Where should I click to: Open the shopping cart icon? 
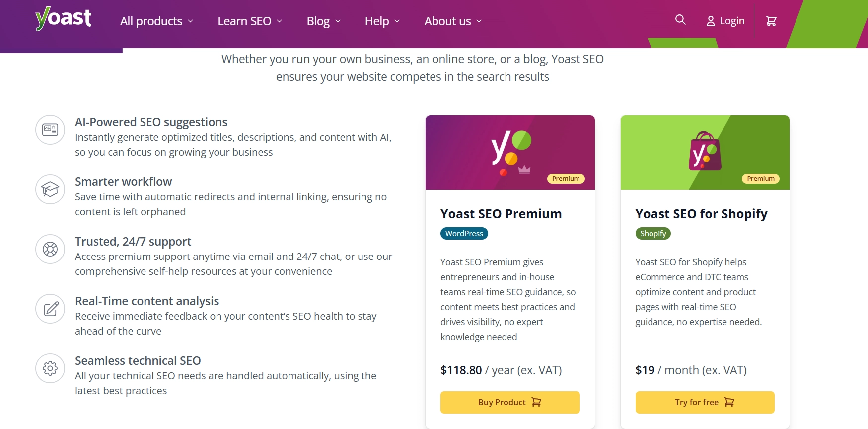pos(771,20)
